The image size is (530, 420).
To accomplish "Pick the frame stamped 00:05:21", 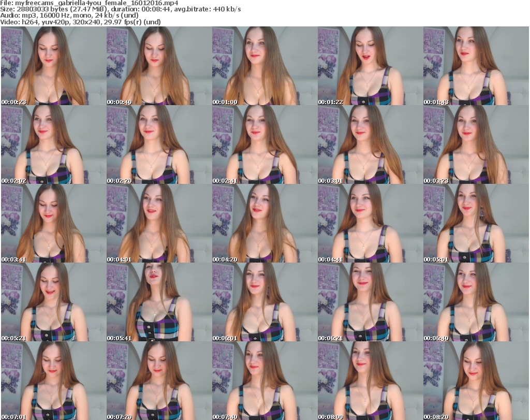I will point(53,302).
